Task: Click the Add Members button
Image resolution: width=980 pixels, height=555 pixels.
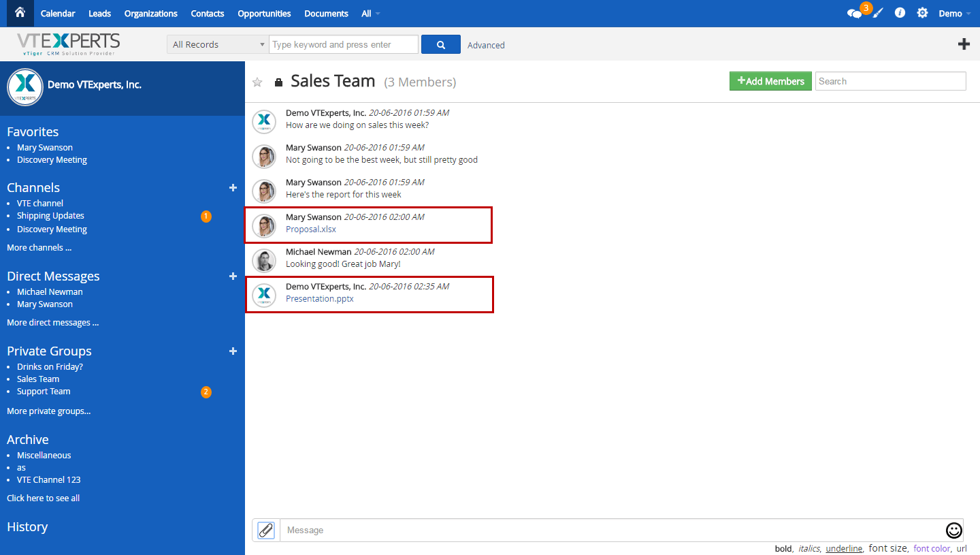Action: click(x=770, y=81)
